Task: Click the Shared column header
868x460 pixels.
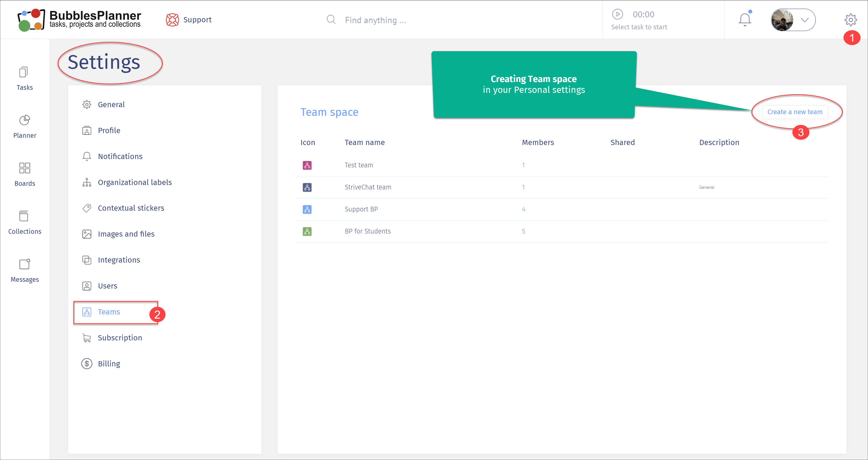Action: 622,142
